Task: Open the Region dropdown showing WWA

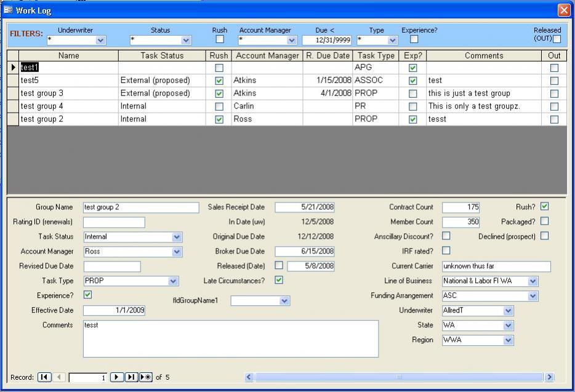Action: (x=508, y=340)
